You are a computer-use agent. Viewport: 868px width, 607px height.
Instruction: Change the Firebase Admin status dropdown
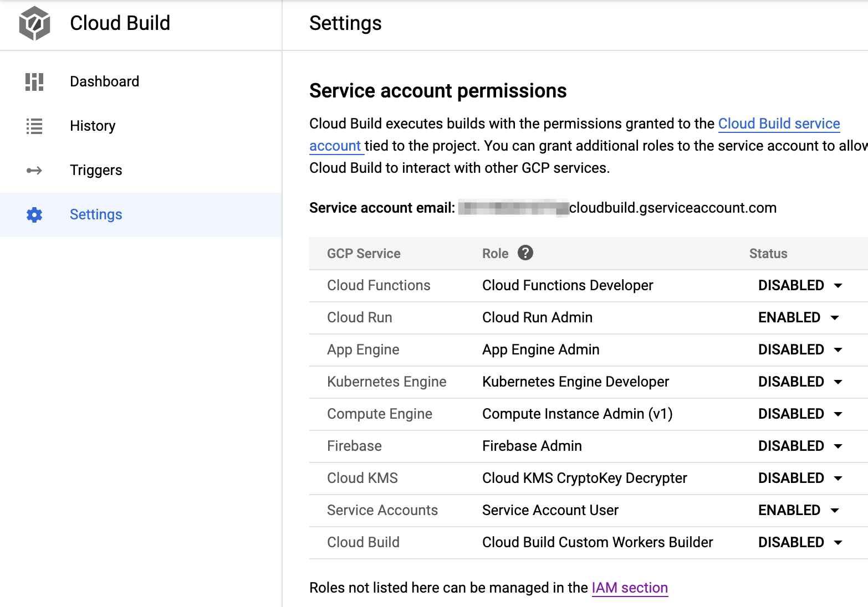[800, 446]
